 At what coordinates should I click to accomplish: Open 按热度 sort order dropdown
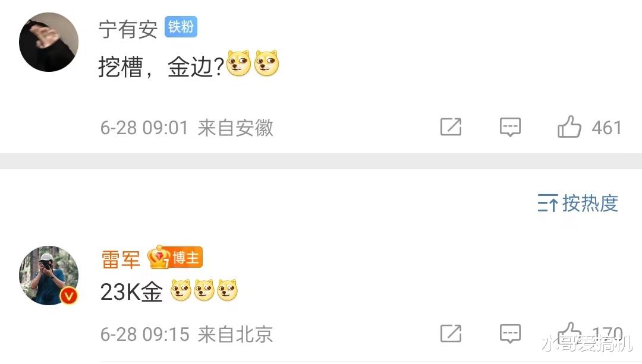pyautogui.click(x=578, y=203)
